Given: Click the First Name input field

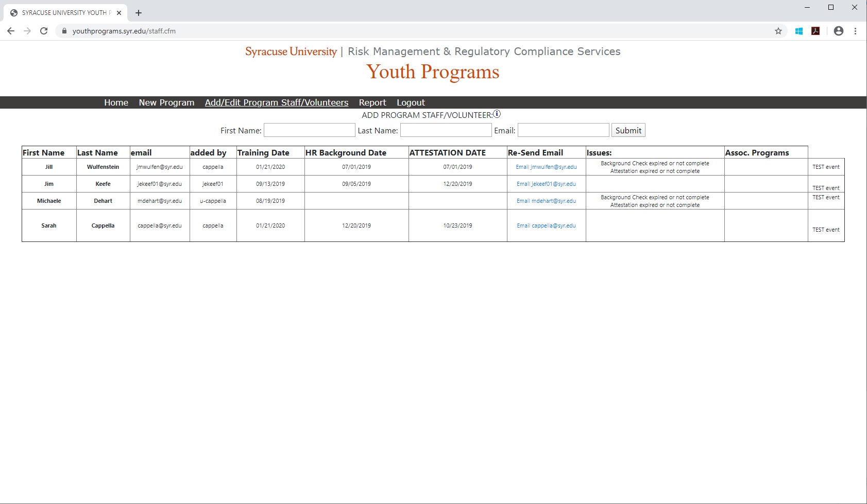Looking at the screenshot, I should coord(310,130).
